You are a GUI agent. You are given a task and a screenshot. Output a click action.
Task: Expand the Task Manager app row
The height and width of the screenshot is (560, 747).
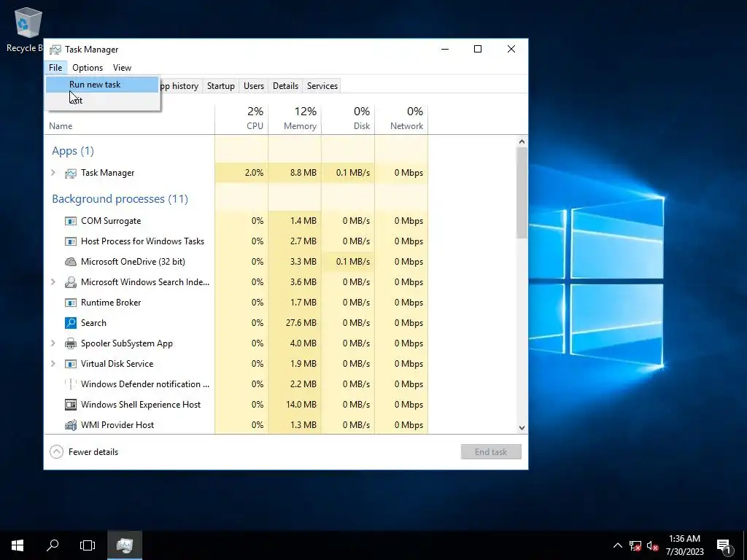pos(53,173)
